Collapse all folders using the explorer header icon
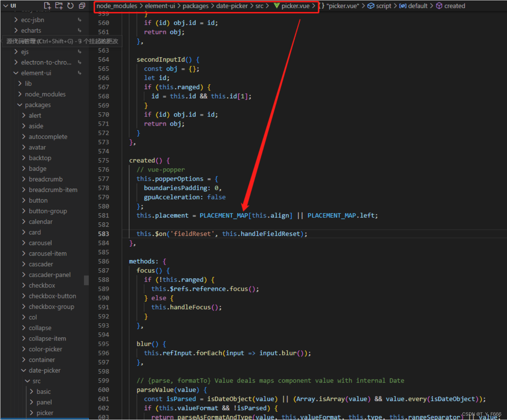This screenshot has width=507, height=420. coord(82,6)
